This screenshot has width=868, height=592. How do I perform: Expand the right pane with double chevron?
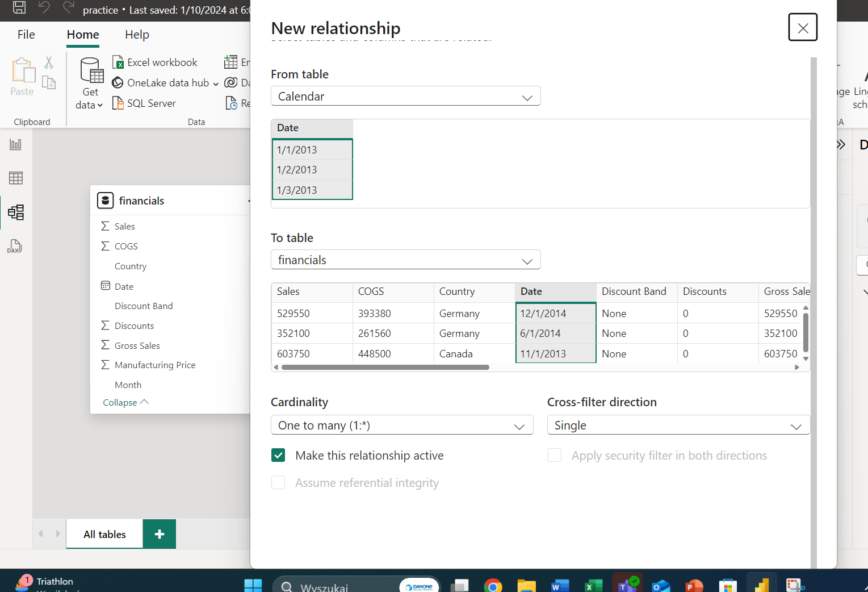tap(841, 144)
